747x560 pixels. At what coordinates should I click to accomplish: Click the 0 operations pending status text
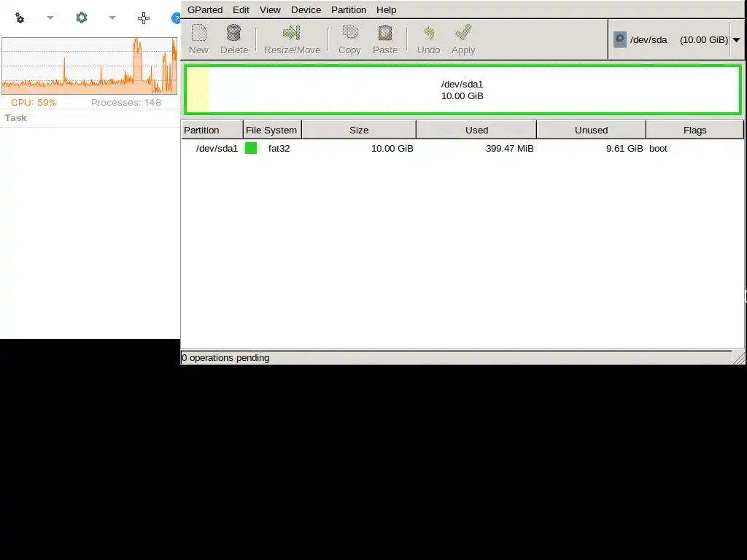pos(225,357)
